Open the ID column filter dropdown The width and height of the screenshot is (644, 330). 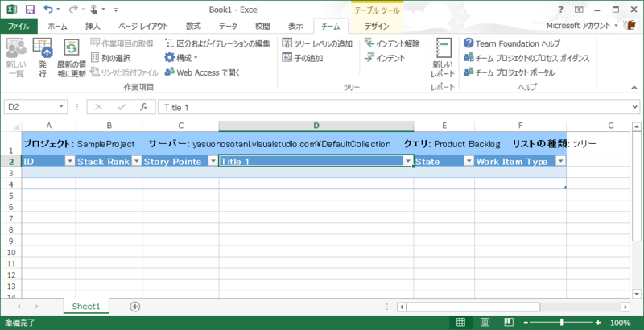70,161
